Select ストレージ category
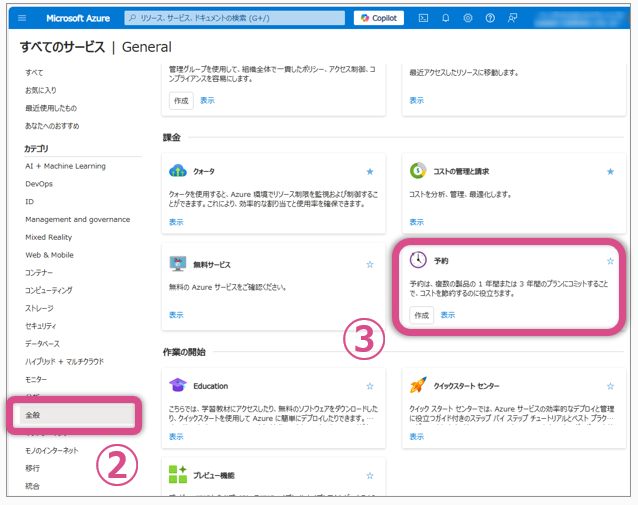638x505 pixels. 39,308
